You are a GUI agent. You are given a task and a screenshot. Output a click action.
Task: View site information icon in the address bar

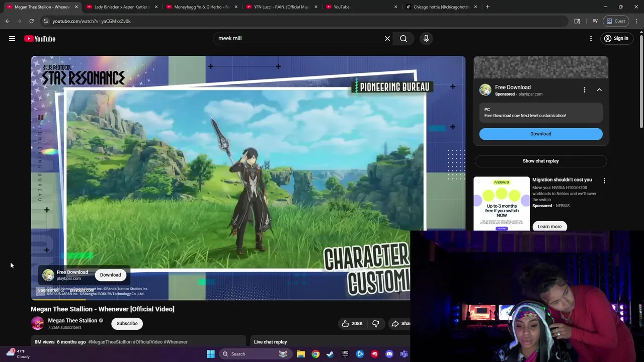[x=46, y=21]
